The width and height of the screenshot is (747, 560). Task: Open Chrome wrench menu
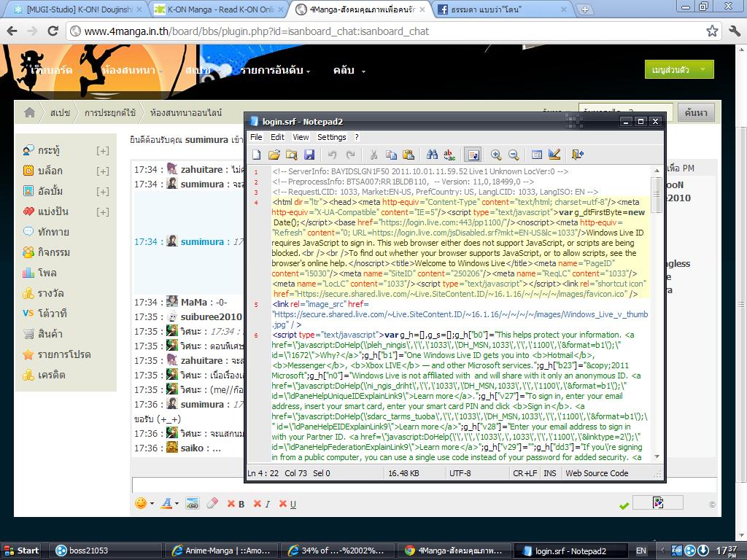point(734,31)
